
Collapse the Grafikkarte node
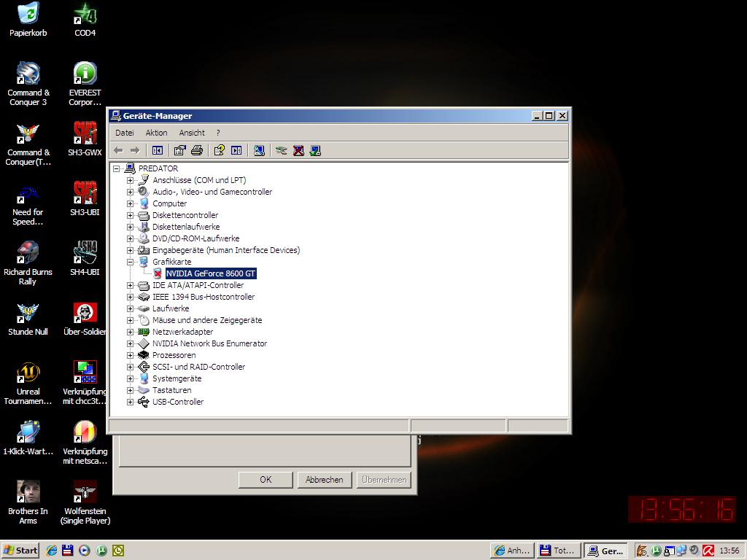click(130, 262)
